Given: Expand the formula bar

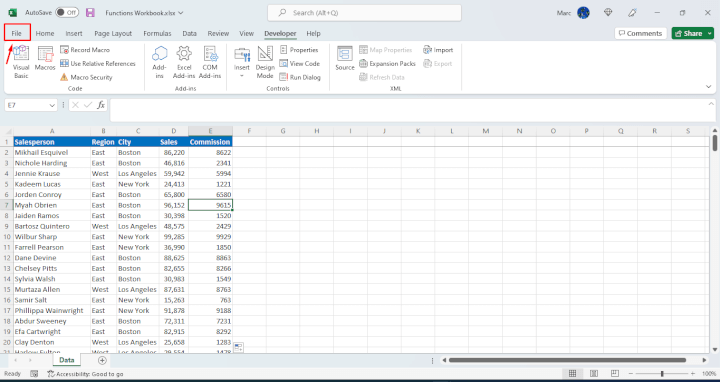Looking at the screenshot, I should (711, 104).
